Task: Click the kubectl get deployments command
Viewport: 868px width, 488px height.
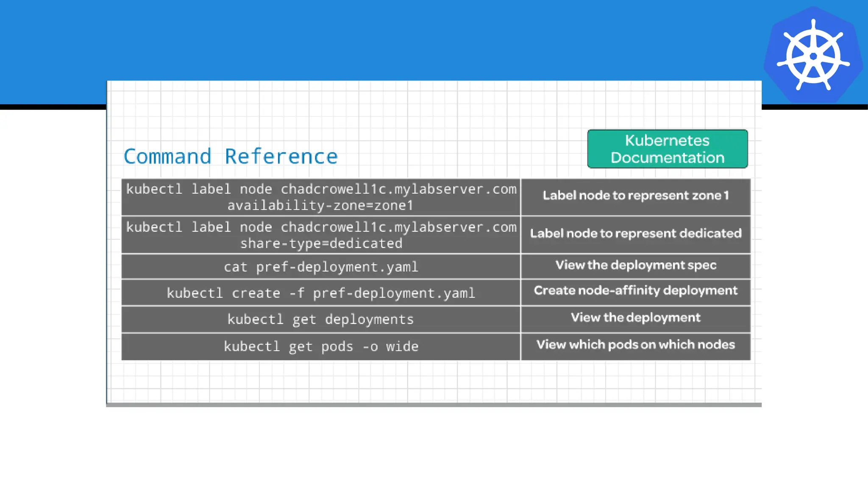Action: [321, 319]
